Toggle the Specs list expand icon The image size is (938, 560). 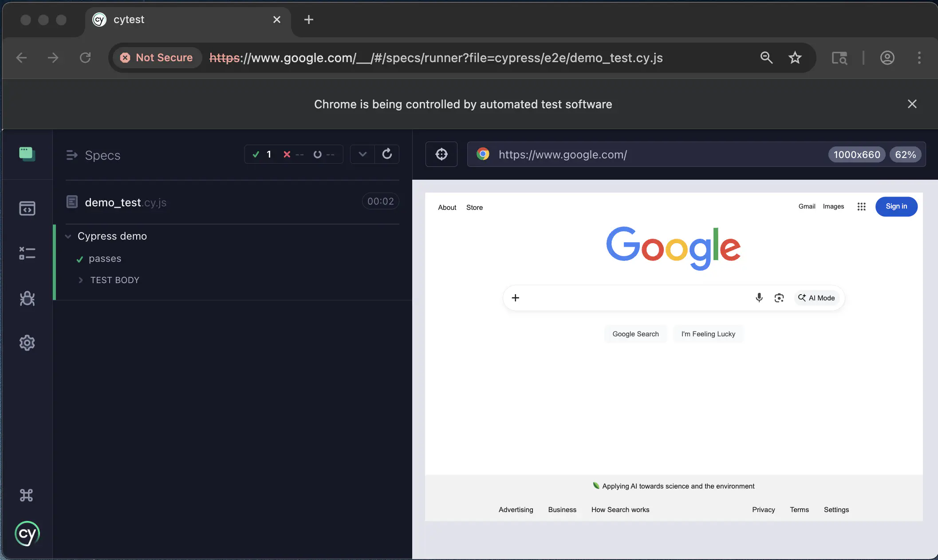[71, 155]
